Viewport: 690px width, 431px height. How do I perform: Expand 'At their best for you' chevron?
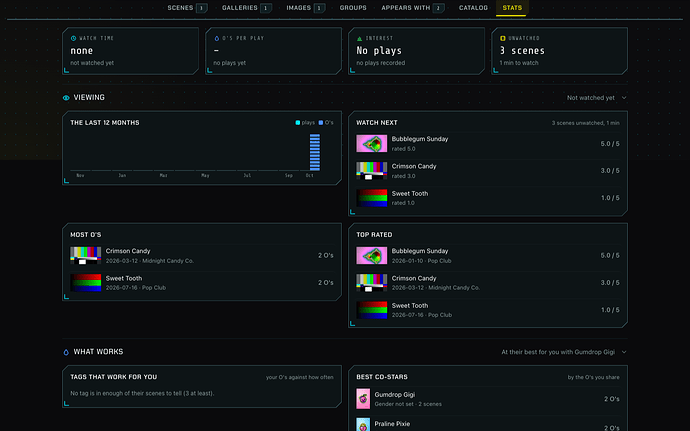point(624,352)
